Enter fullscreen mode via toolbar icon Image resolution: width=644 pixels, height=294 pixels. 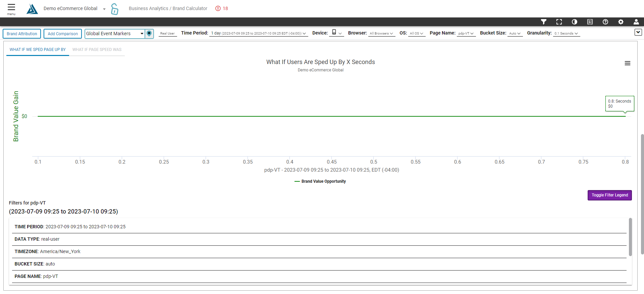point(559,22)
